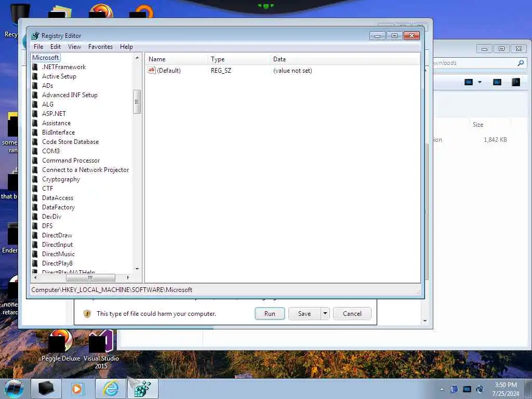Screen dimensions: 532x399
Task: Open the Favorites menu in Registry Editor
Action: pyautogui.click(x=100, y=47)
